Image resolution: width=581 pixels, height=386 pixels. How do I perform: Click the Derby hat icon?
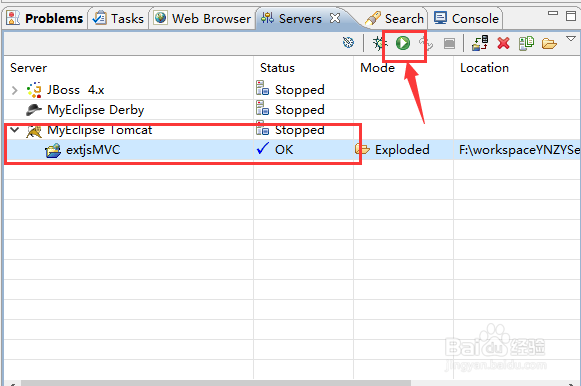tap(34, 110)
